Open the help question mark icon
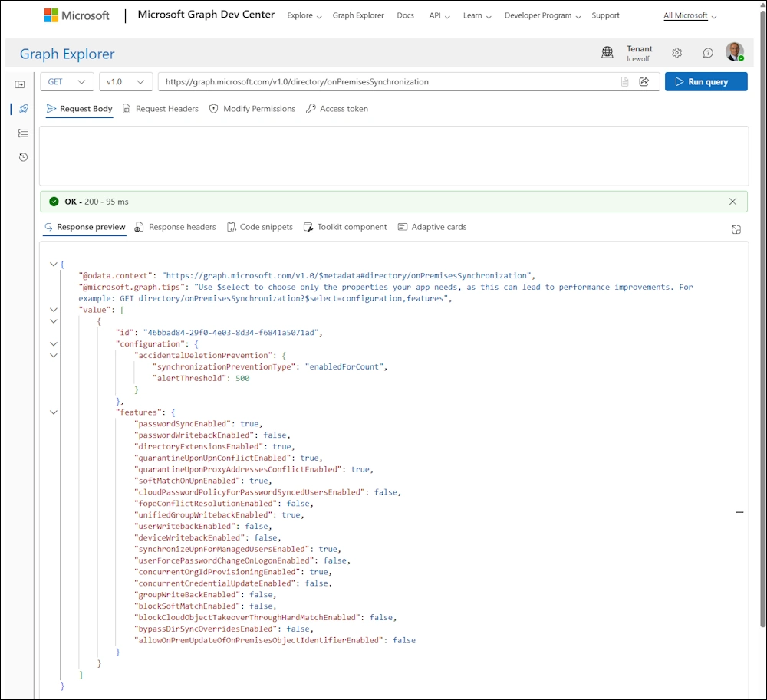The width and height of the screenshot is (767, 700). point(708,53)
